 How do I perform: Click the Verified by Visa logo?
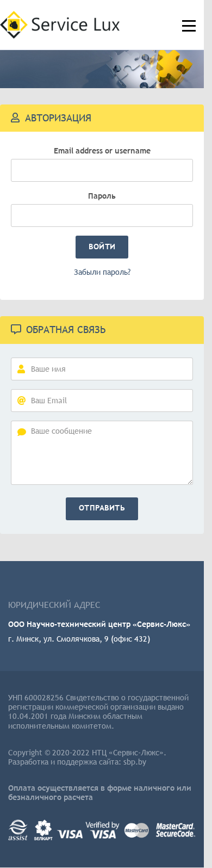(102, 830)
